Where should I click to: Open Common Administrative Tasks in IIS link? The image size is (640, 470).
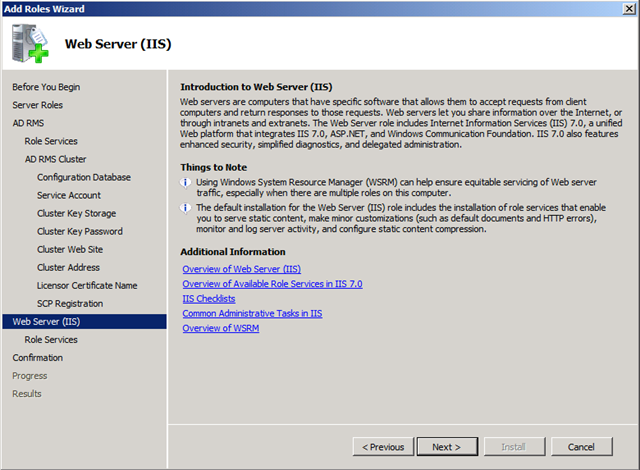[252, 313]
